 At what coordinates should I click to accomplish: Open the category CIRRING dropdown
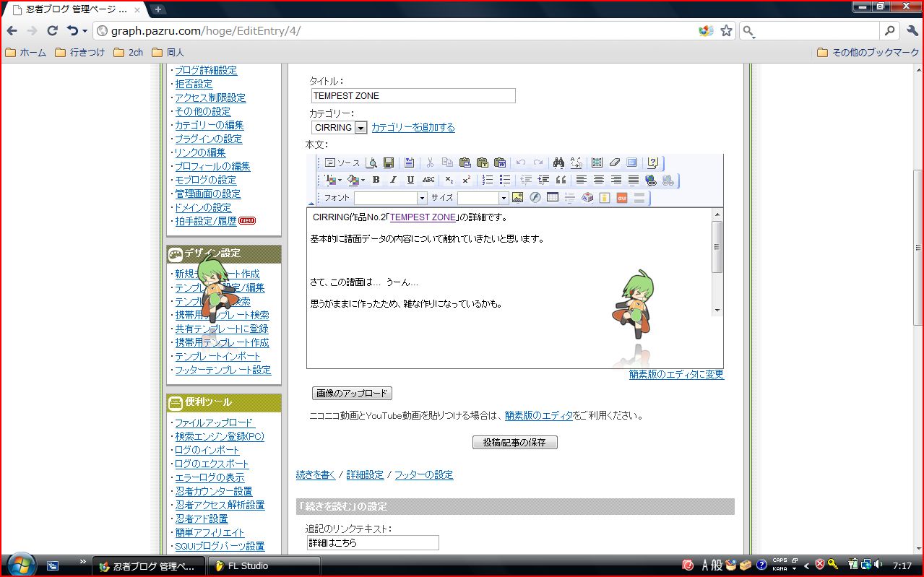pos(340,127)
